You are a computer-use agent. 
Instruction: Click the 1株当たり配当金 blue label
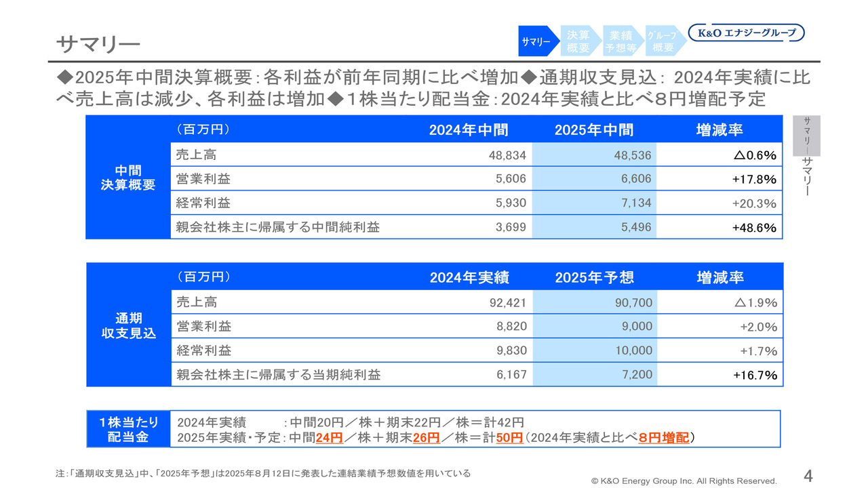[128, 430]
